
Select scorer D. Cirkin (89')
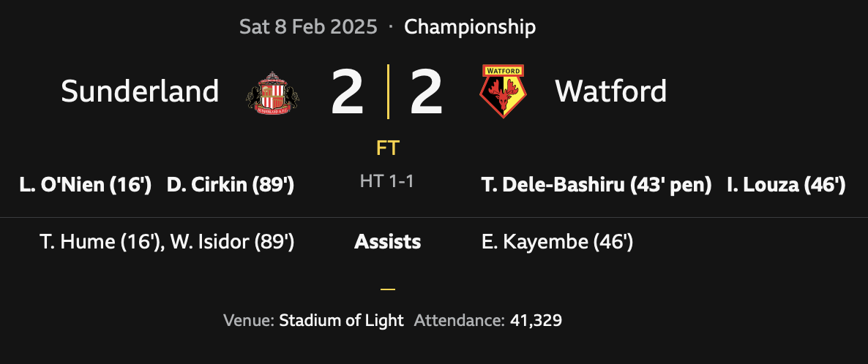pyautogui.click(x=231, y=186)
